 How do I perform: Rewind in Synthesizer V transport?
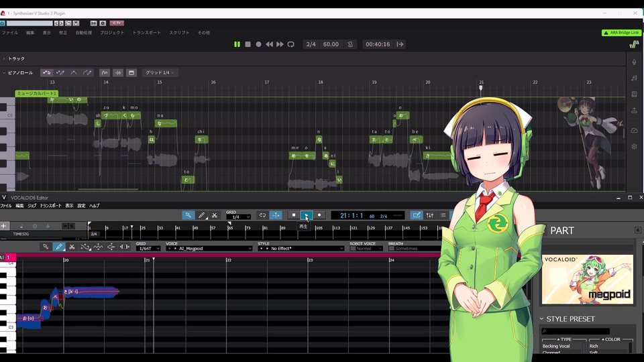pos(269,44)
